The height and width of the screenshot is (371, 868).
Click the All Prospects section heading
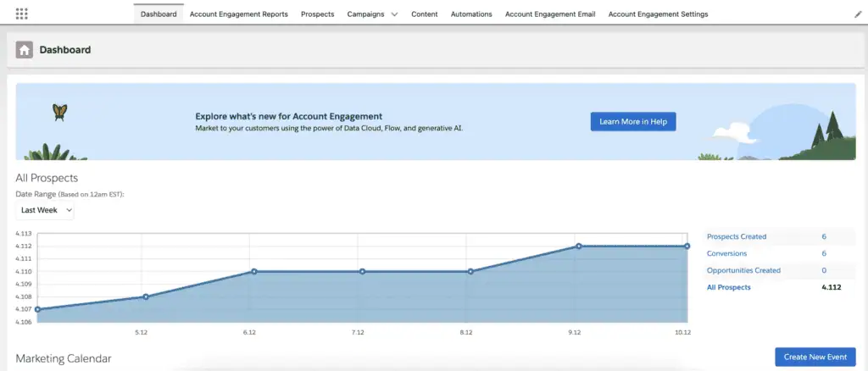pyautogui.click(x=47, y=178)
